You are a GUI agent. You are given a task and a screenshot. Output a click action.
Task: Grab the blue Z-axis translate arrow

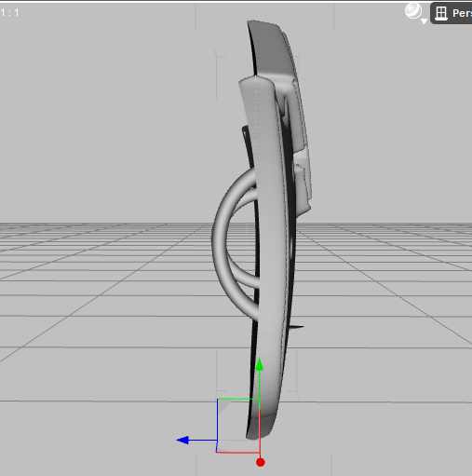coord(182,440)
